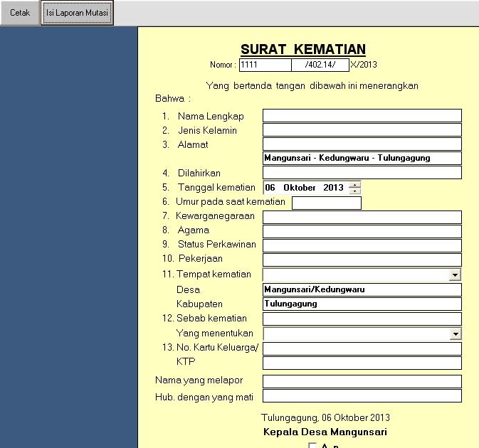Click the Mangunsari - Kedungwaru - Tulungagung field

click(362, 158)
